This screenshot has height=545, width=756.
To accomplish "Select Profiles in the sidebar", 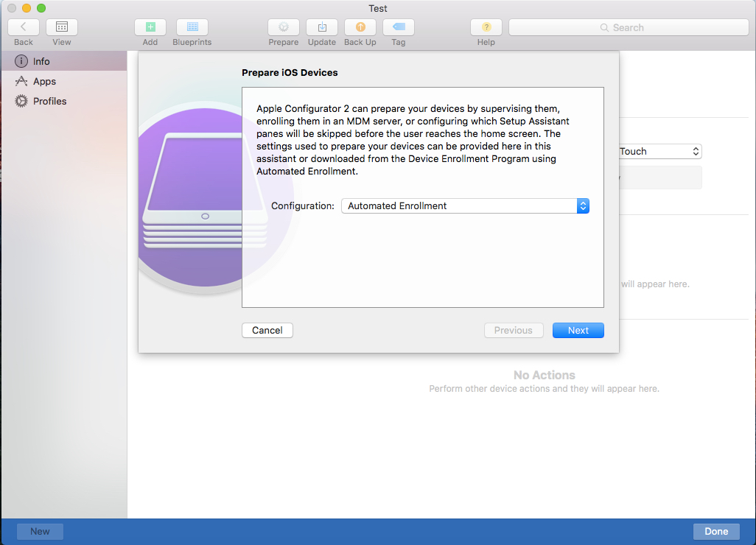I will 49,102.
